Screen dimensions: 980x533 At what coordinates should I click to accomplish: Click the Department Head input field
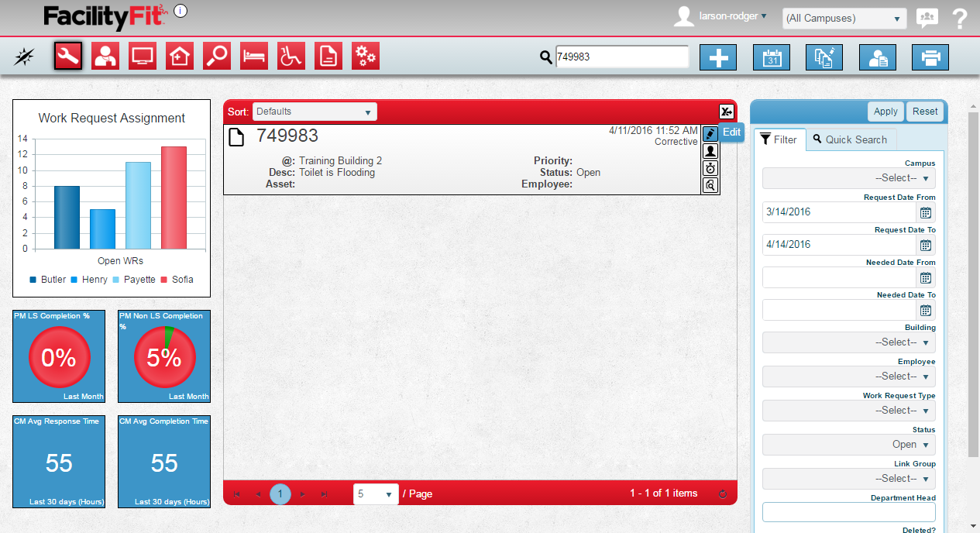pos(848,512)
